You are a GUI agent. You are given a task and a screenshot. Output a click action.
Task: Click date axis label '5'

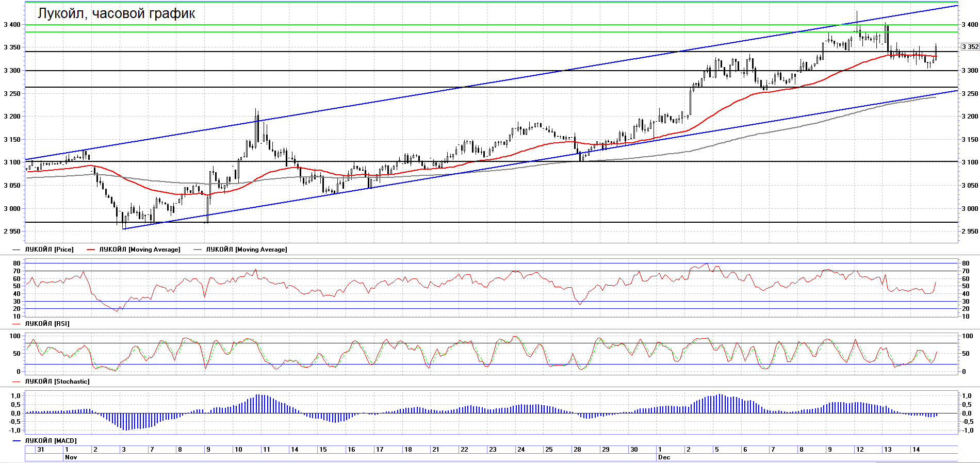pyautogui.click(x=716, y=450)
